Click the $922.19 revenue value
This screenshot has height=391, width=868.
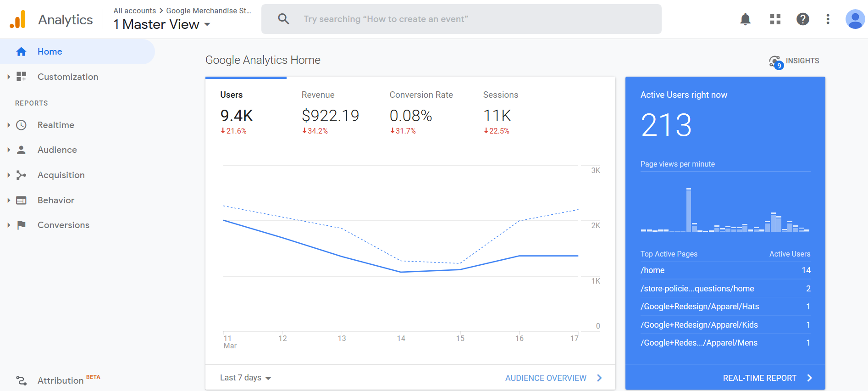[330, 116]
